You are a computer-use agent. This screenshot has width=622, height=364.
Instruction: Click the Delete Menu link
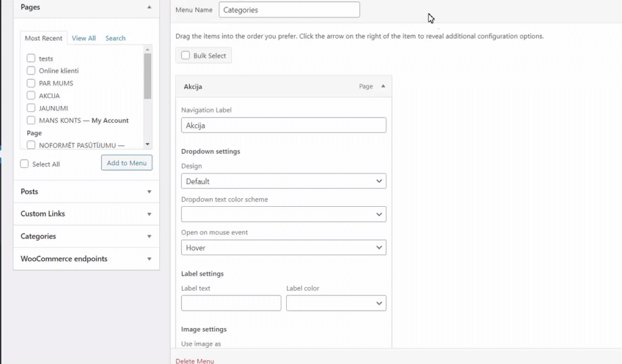coord(195,361)
